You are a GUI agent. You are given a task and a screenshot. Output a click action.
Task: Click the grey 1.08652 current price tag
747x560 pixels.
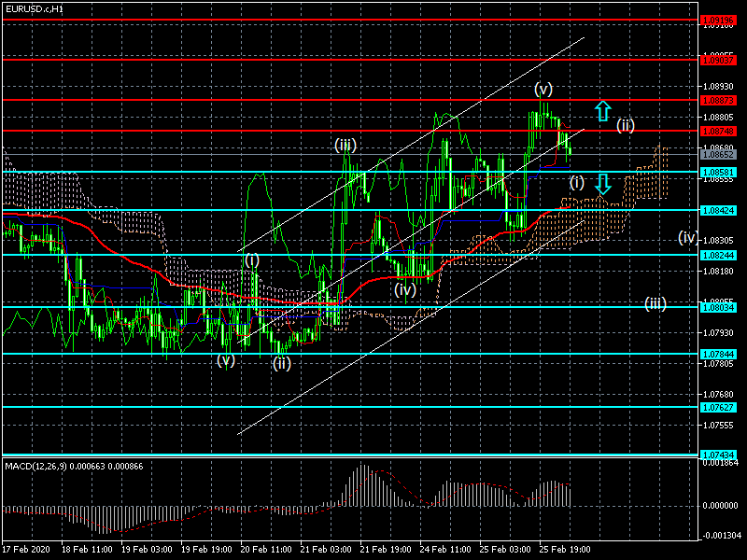coord(719,154)
